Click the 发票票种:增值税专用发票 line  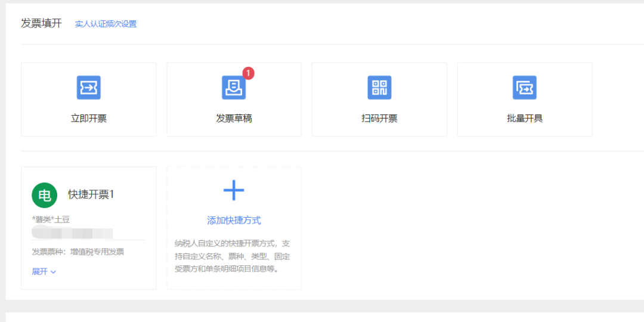[x=78, y=252]
